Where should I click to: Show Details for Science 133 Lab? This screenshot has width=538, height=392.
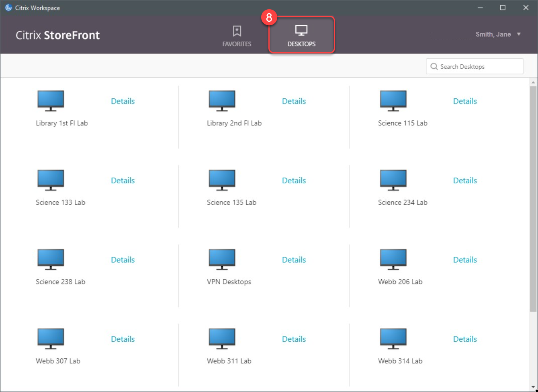pos(123,180)
